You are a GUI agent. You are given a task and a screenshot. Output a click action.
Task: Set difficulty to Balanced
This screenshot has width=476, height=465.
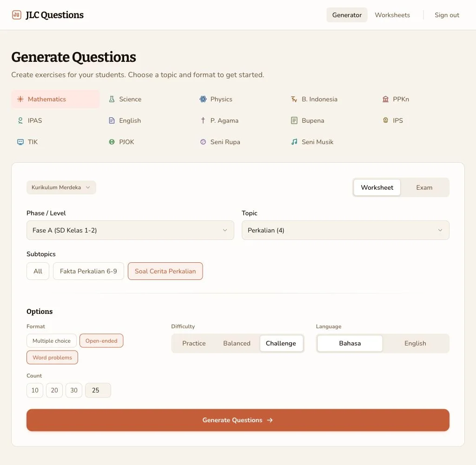point(237,343)
